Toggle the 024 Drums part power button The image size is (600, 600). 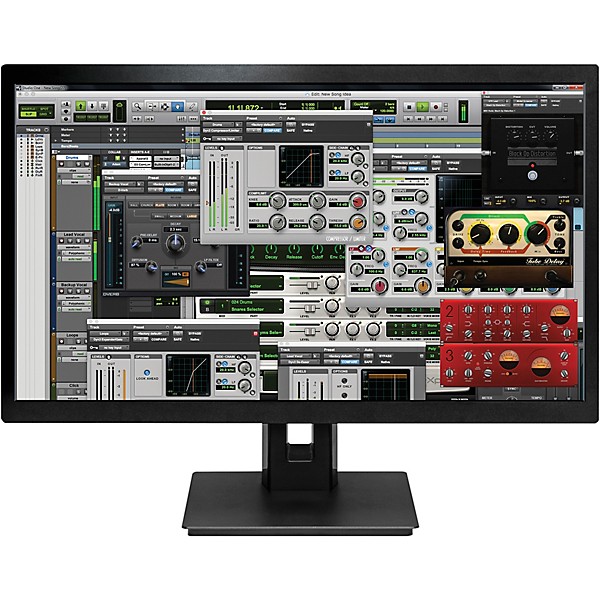207,302
